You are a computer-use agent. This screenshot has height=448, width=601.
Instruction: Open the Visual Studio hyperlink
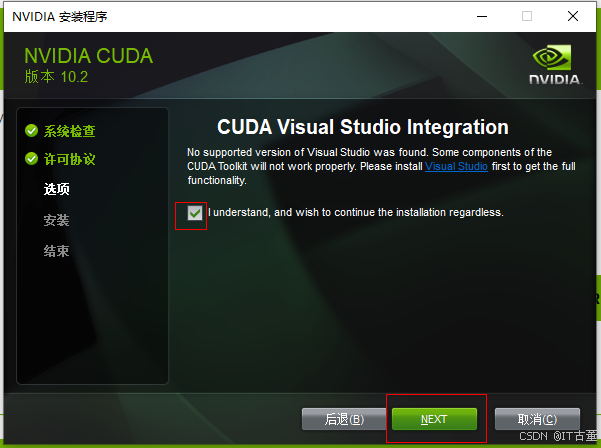click(456, 166)
